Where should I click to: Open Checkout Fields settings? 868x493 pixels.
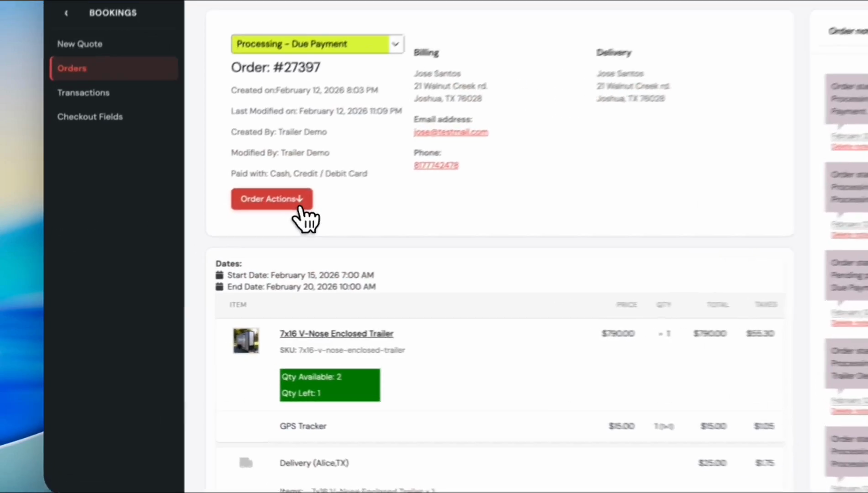click(x=90, y=117)
